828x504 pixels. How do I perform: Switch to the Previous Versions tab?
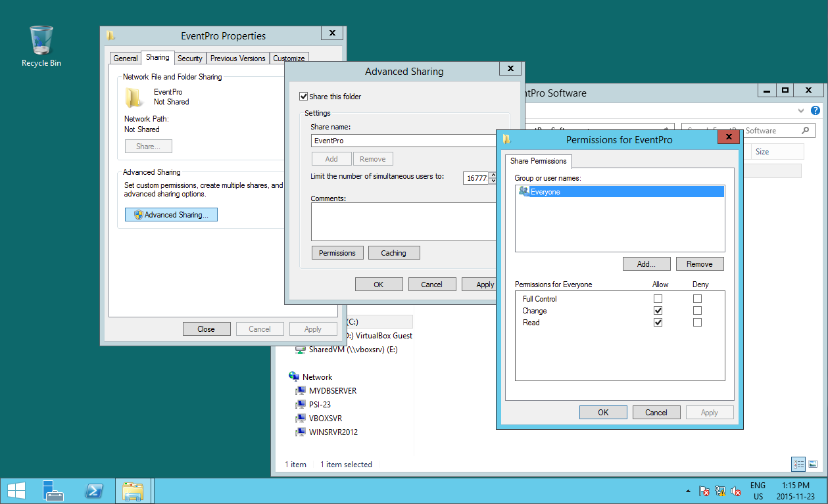pos(237,58)
